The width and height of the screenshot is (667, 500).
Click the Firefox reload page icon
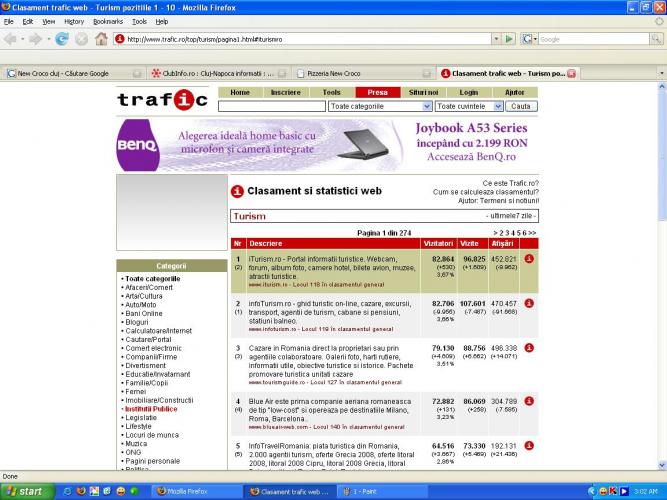click(x=62, y=39)
